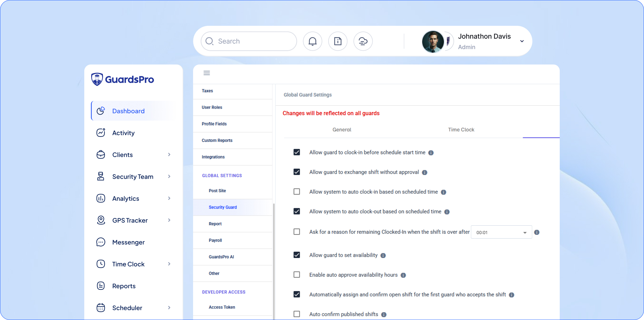This screenshot has height=320, width=644.
Task: Click the Time Clock icon in sidebar
Action: click(101, 264)
